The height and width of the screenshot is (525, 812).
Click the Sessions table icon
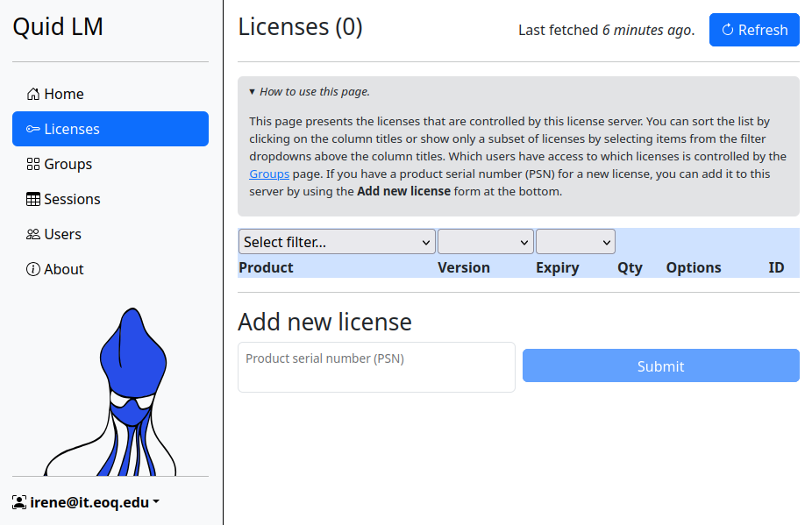(33, 199)
